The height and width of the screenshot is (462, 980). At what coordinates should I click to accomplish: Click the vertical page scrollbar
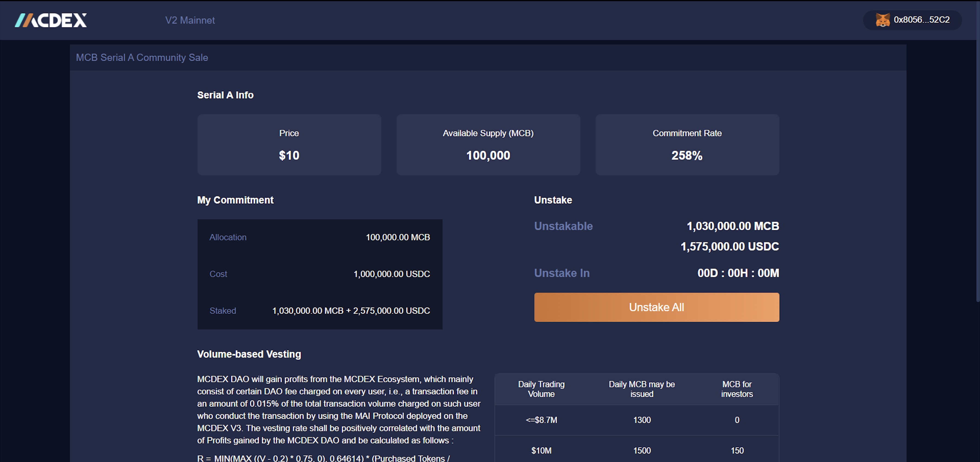(978, 152)
